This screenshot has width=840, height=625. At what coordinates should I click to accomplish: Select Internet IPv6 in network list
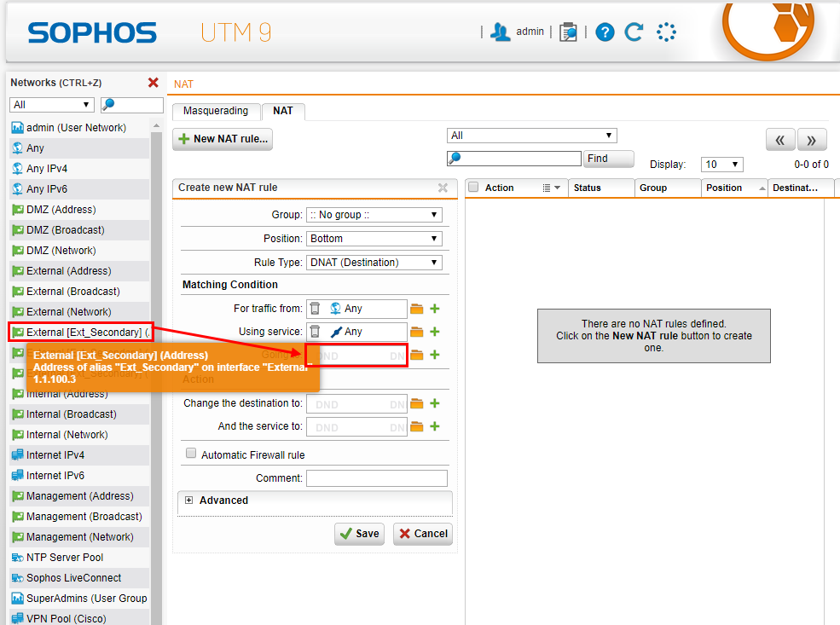(79, 476)
